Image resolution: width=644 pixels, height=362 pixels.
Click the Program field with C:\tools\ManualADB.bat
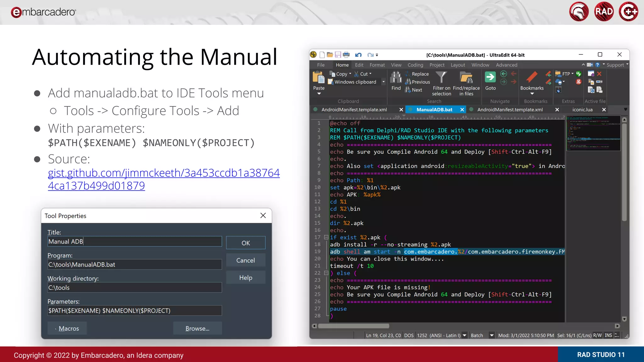click(135, 265)
